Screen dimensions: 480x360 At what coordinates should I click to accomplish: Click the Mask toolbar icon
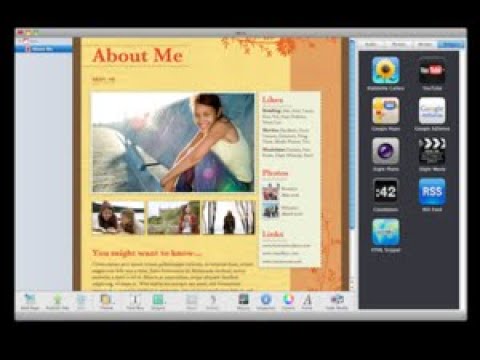pyautogui.click(x=191, y=302)
